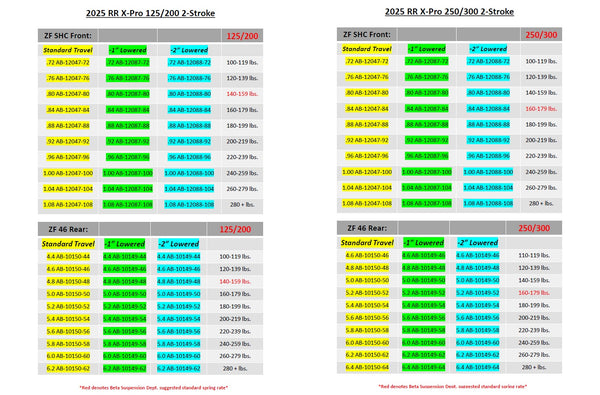Screen dimensions: 600x395
Task: Click yellow 'Standard Travel' in 125/200 front table
Action: (x=68, y=50)
